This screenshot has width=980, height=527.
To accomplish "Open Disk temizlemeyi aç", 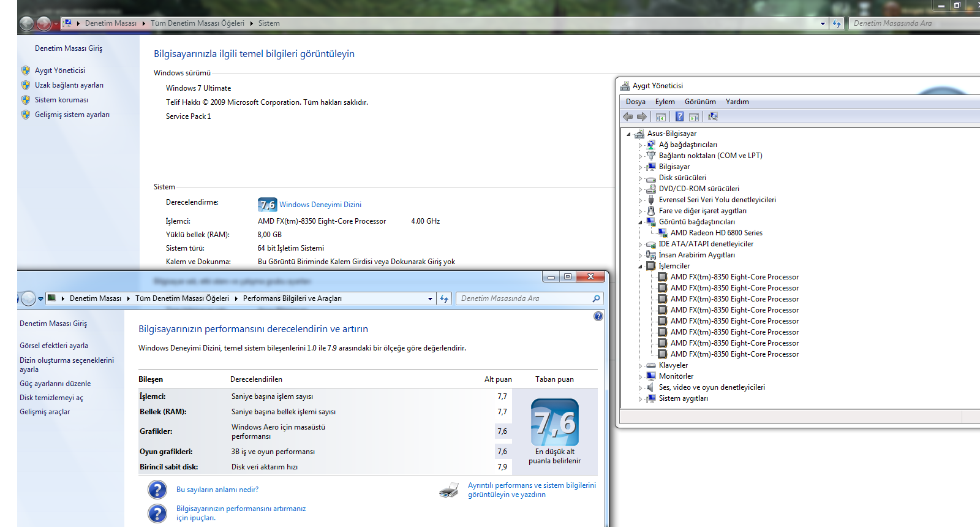I will tap(51, 398).
